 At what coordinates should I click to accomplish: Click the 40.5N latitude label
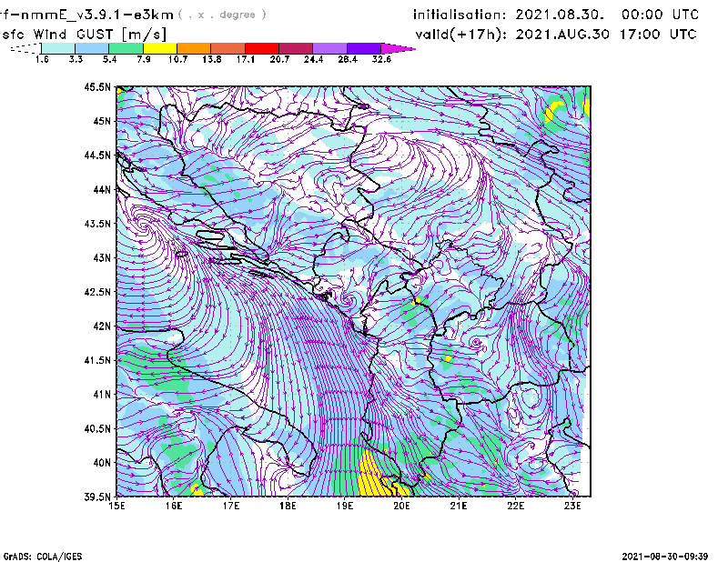(97, 428)
